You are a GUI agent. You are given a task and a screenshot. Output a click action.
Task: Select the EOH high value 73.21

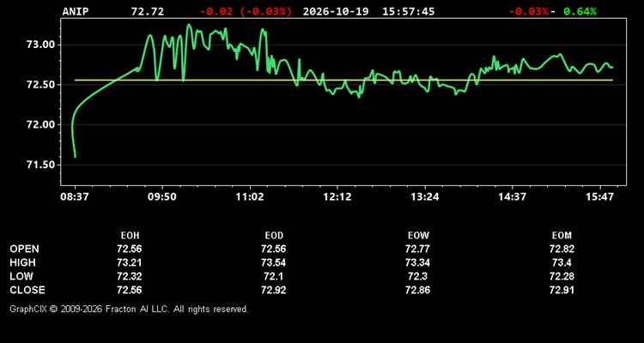[x=130, y=262]
